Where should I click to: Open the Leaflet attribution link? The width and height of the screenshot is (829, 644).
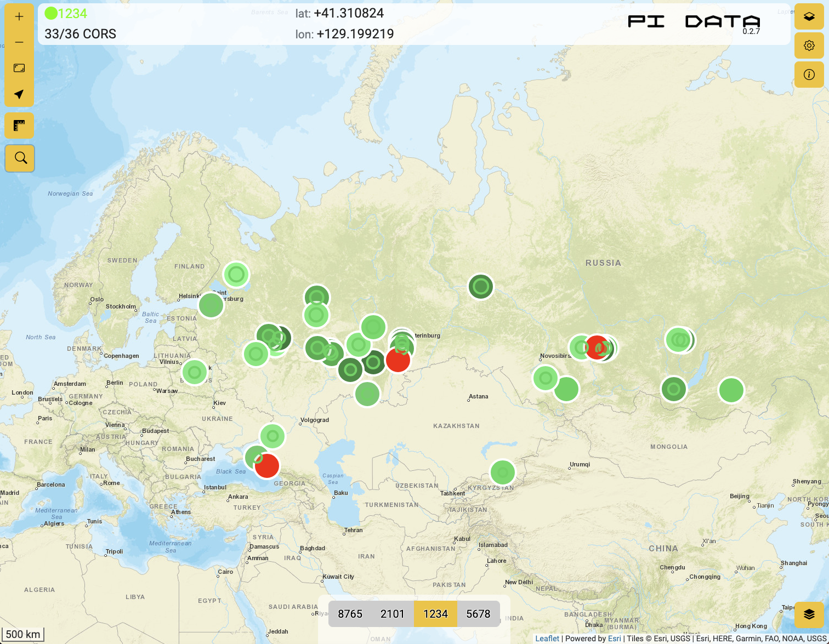(x=547, y=639)
